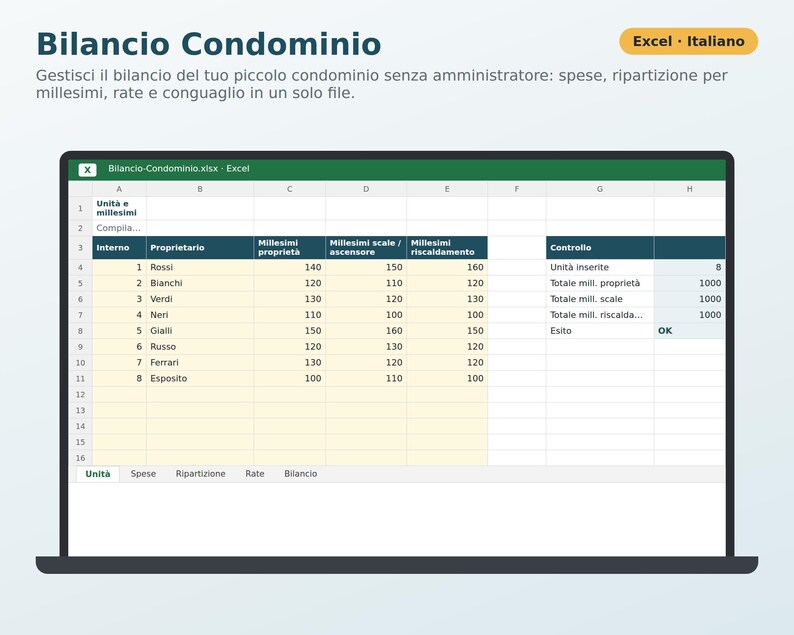The image size is (794, 635).
Task: Click 'Totale mill. proprietà' label
Action: click(x=600, y=283)
